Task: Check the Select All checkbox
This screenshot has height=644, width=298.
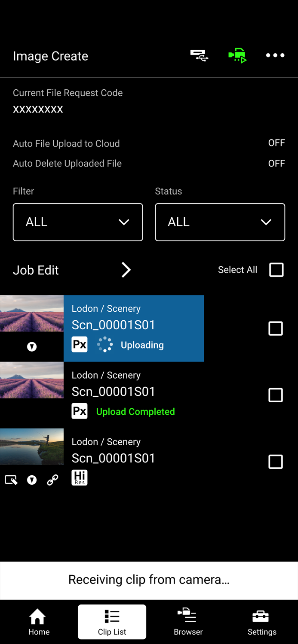Action: pyautogui.click(x=276, y=270)
